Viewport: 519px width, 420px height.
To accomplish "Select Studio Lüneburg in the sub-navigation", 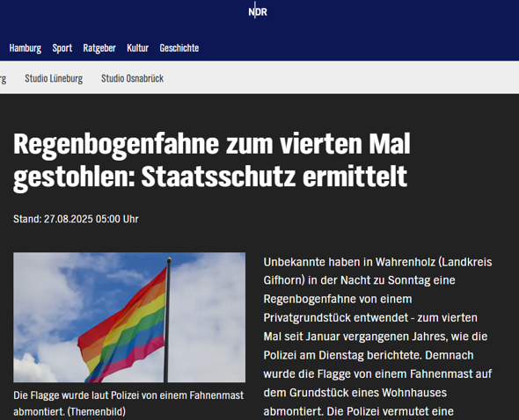I will click(x=54, y=79).
